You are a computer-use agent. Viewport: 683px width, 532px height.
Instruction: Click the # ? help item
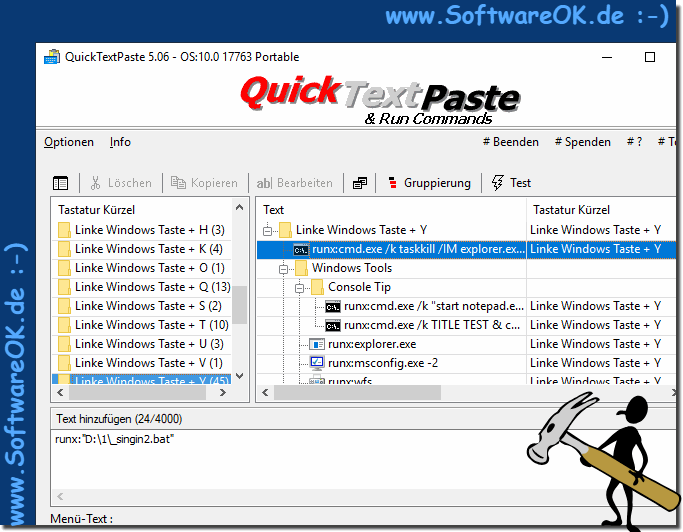[634, 142]
